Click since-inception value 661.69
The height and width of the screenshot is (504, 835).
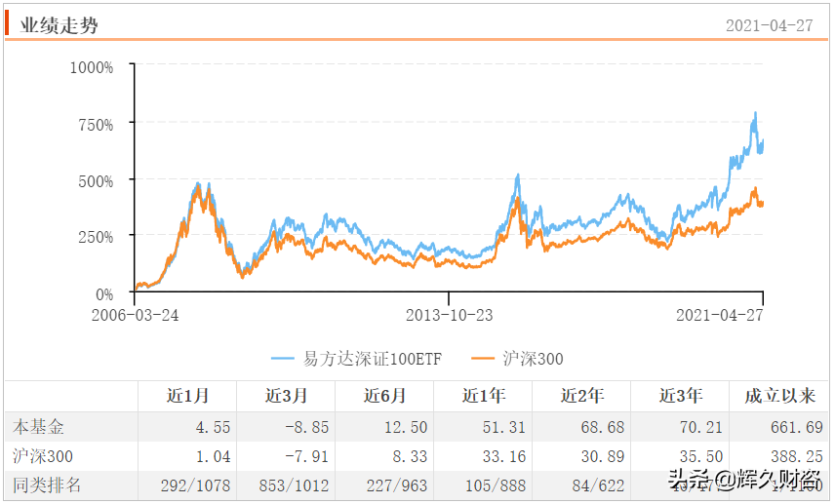click(797, 427)
